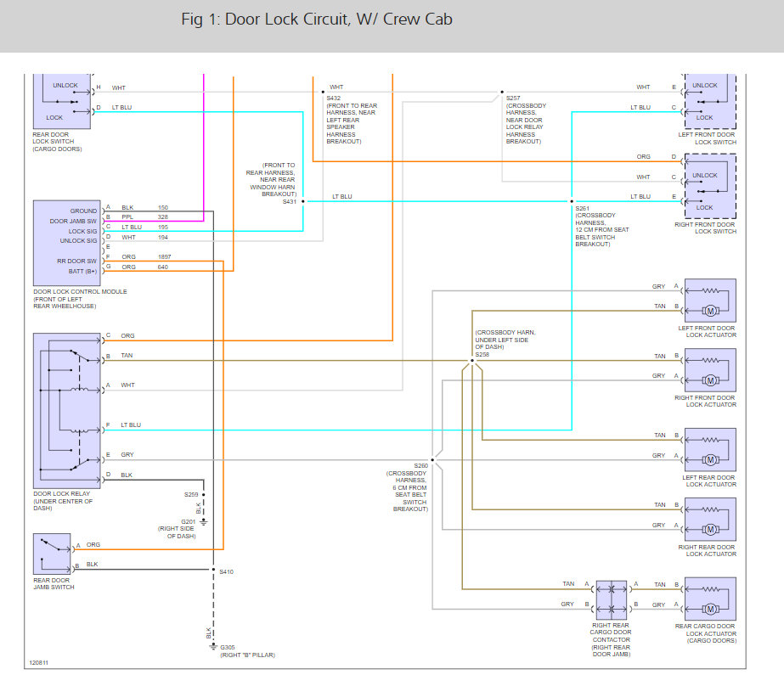Click the diagram number 120811
Viewport: 784px width, 686px height.
coord(38,663)
